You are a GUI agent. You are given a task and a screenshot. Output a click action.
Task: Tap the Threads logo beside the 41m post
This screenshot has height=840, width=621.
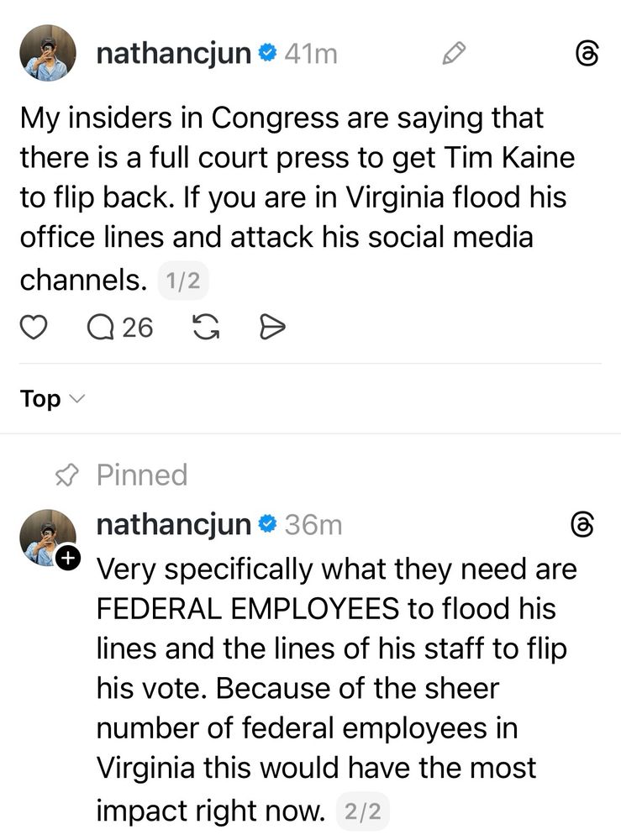[585, 55]
